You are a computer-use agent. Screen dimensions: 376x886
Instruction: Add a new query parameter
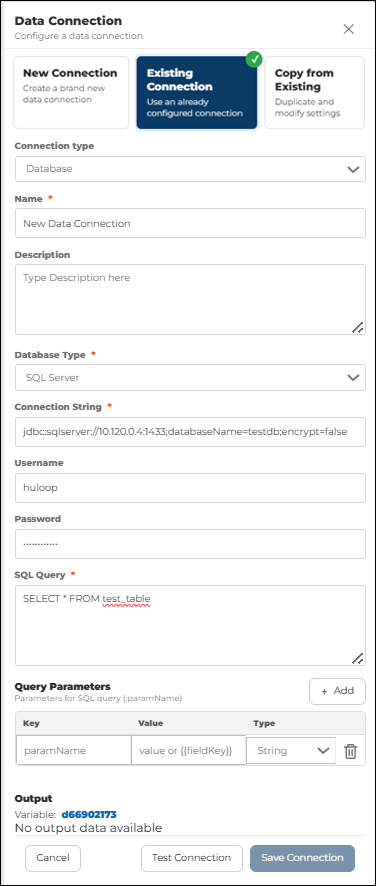[337, 691]
